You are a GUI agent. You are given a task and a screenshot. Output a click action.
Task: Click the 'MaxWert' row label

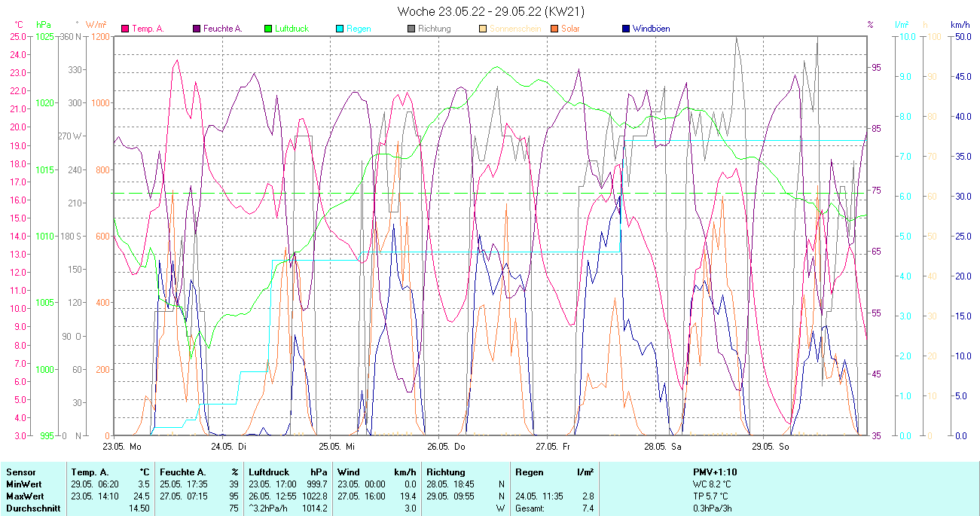click(23, 496)
